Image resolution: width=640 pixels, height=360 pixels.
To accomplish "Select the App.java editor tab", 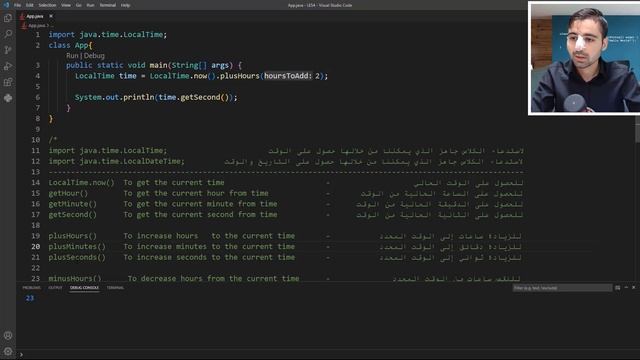I will (x=35, y=16).
